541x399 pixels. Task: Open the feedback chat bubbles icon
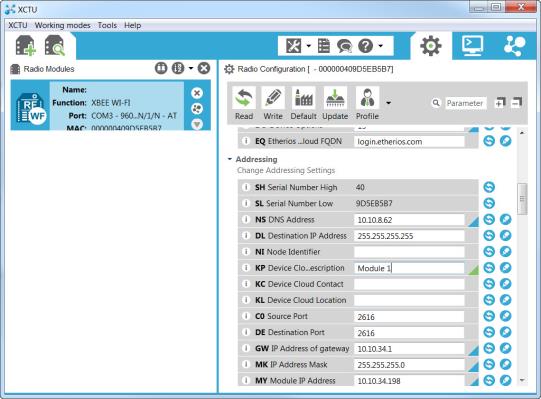[344, 46]
